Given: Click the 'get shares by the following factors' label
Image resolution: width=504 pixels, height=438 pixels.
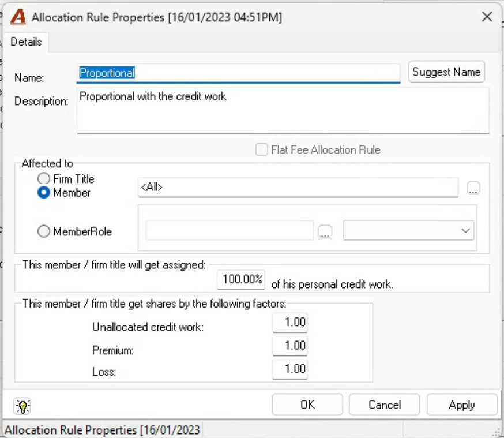Looking at the screenshot, I should point(154,304).
